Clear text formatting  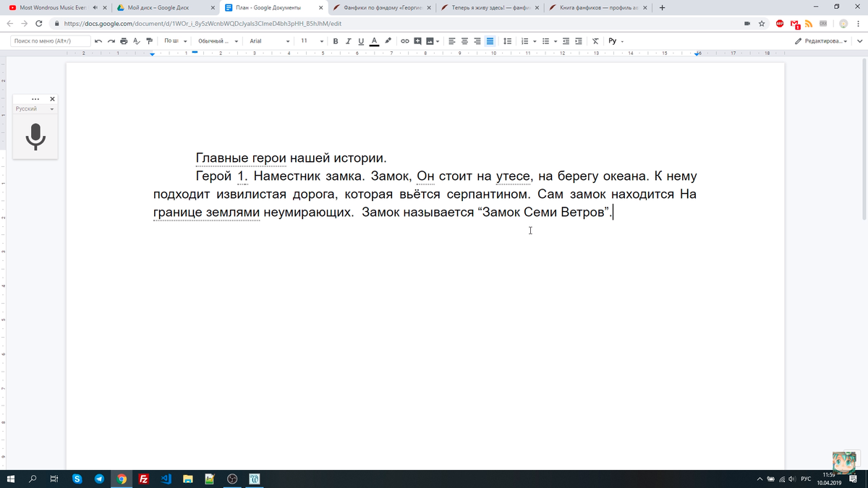[595, 41]
